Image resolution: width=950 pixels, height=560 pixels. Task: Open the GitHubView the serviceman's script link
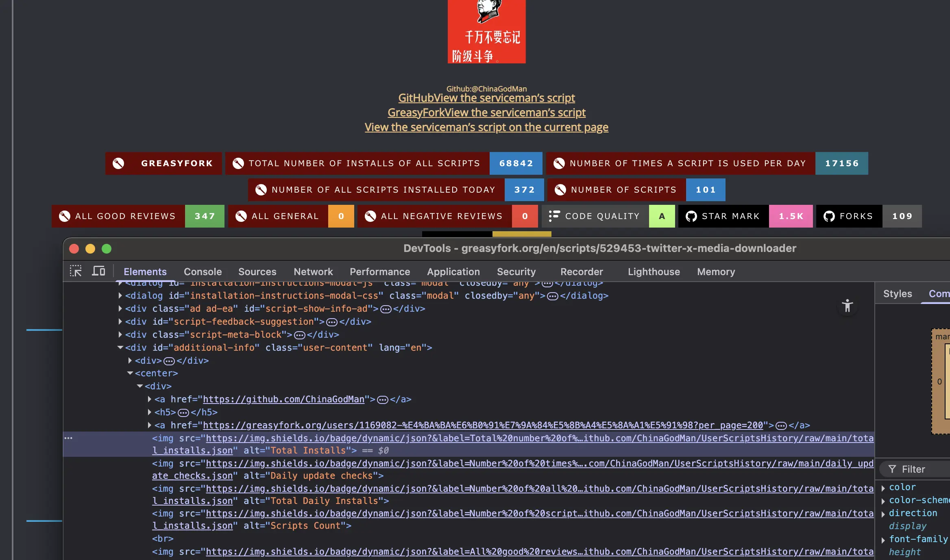point(486,98)
